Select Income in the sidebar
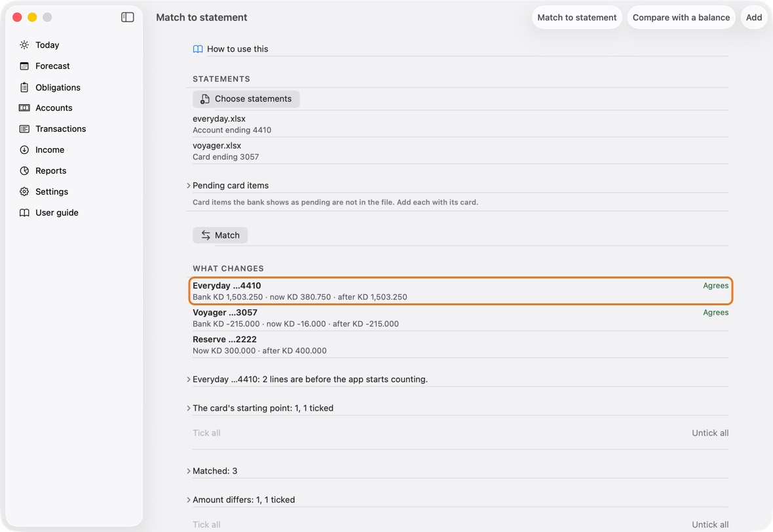 (x=50, y=150)
